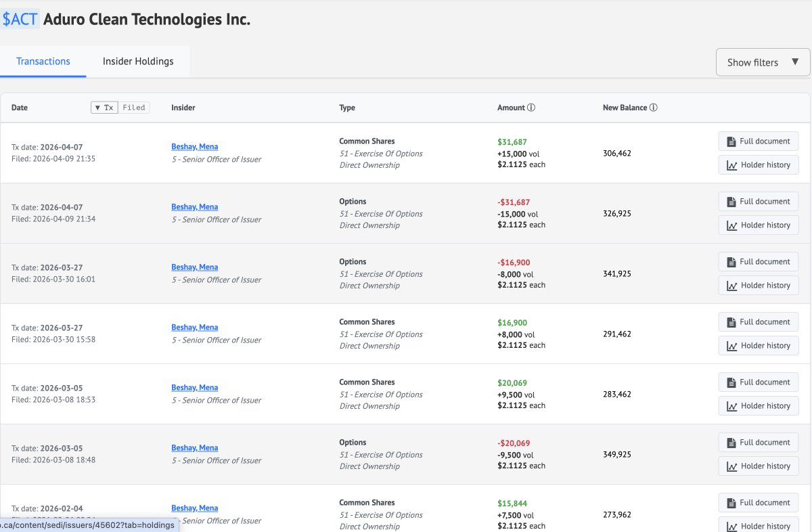Click the -8,000 vol text

[x=516, y=274]
